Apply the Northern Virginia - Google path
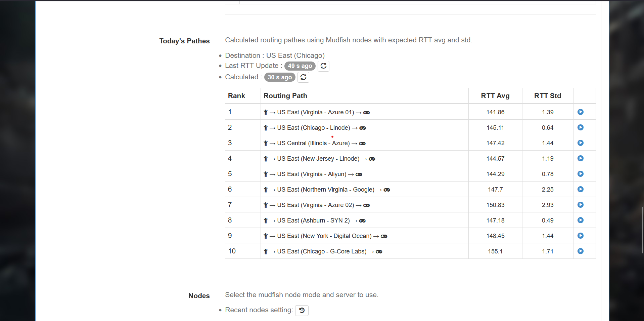This screenshot has height=321, width=644. click(x=580, y=189)
